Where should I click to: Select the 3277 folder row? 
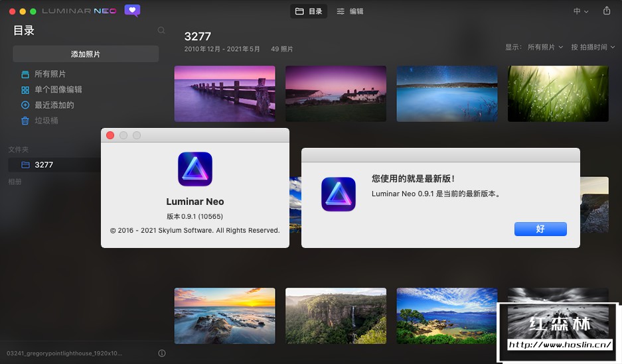(x=54, y=165)
